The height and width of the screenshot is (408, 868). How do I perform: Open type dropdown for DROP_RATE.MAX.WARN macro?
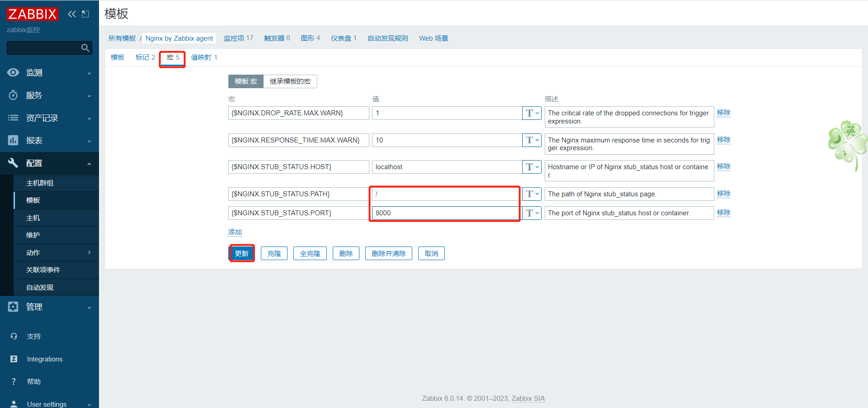point(532,113)
